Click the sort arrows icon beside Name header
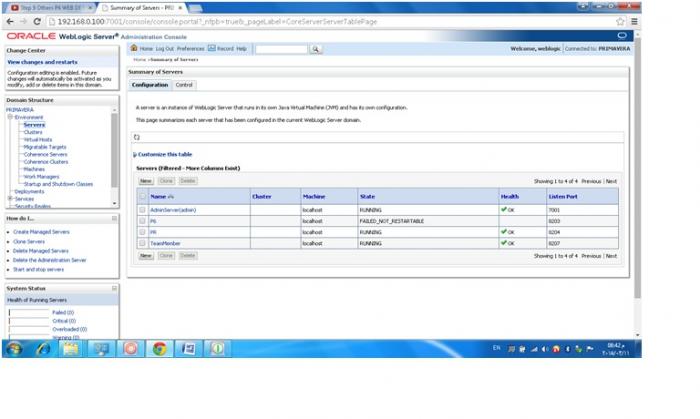 tap(171, 196)
